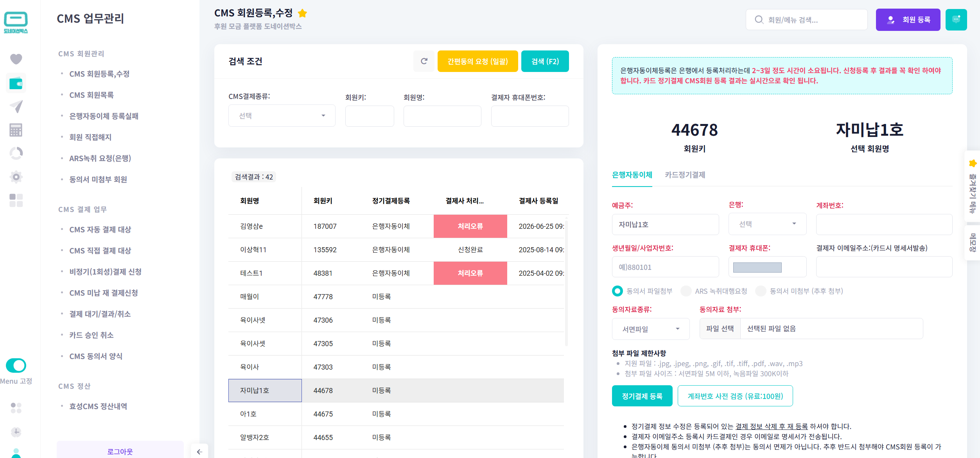Click the 결제자 휴대폰번호 search input
Screen dimensions: 980x458
coord(530,116)
